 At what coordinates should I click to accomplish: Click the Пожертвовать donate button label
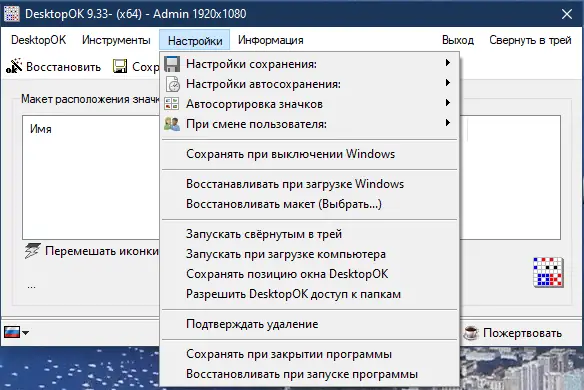[x=523, y=333]
